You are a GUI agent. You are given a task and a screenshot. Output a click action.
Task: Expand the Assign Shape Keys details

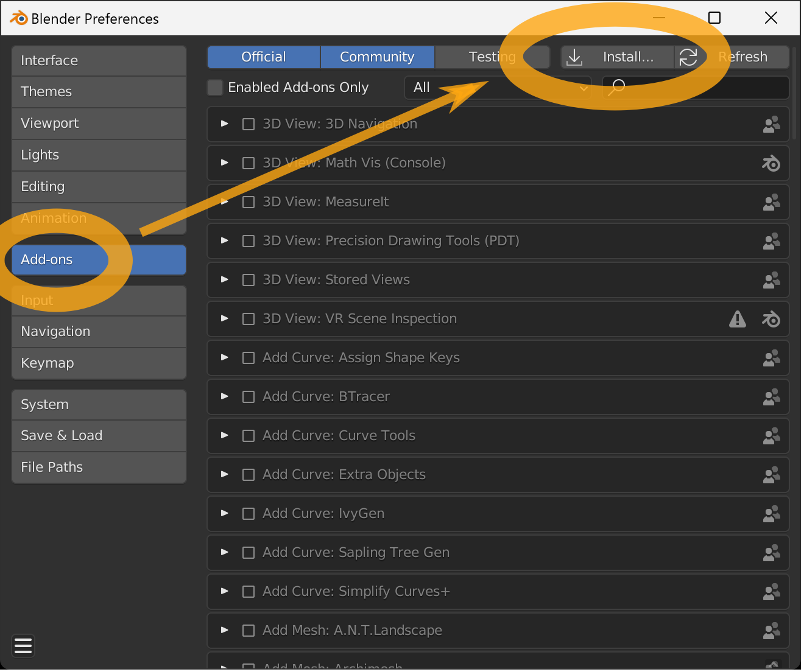coord(225,357)
